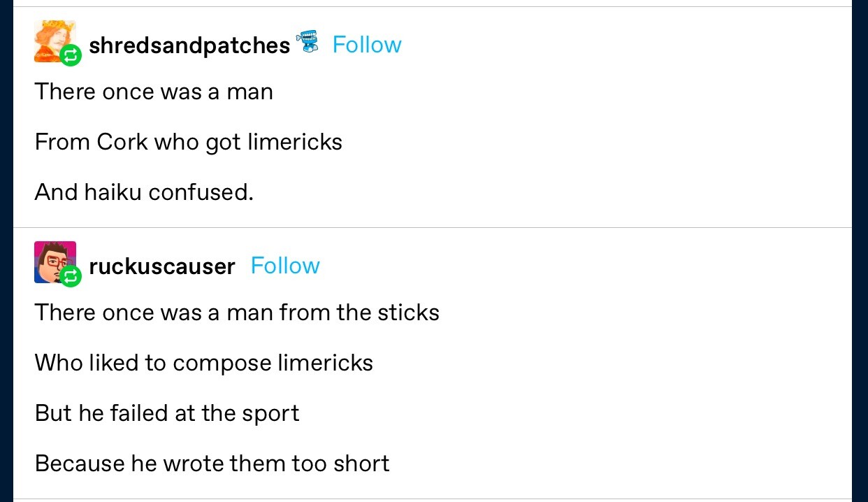Click green reblog icon on ruckuscauser avatar

point(71,277)
